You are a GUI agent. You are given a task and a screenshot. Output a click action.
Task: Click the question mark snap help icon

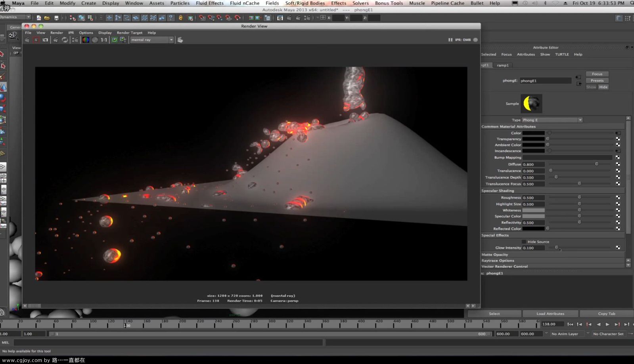pyautogui.click(x=170, y=18)
